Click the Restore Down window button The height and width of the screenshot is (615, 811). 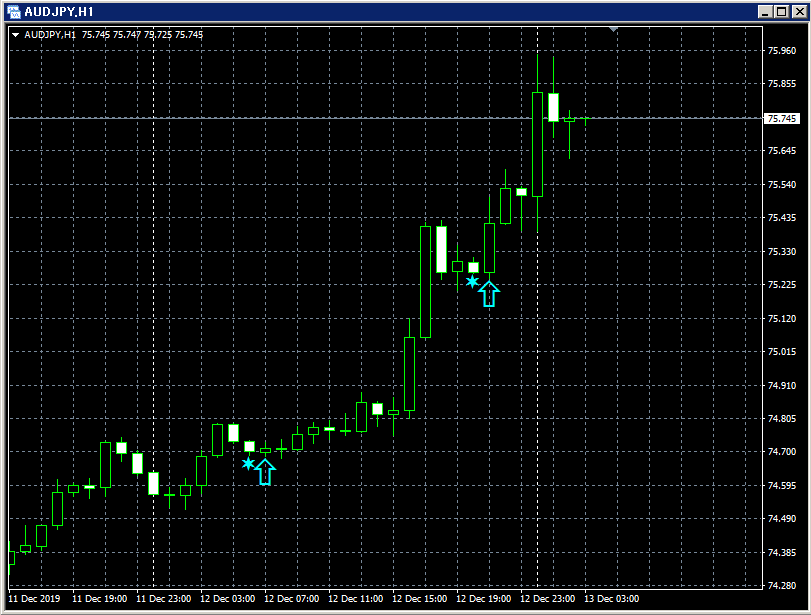point(779,12)
